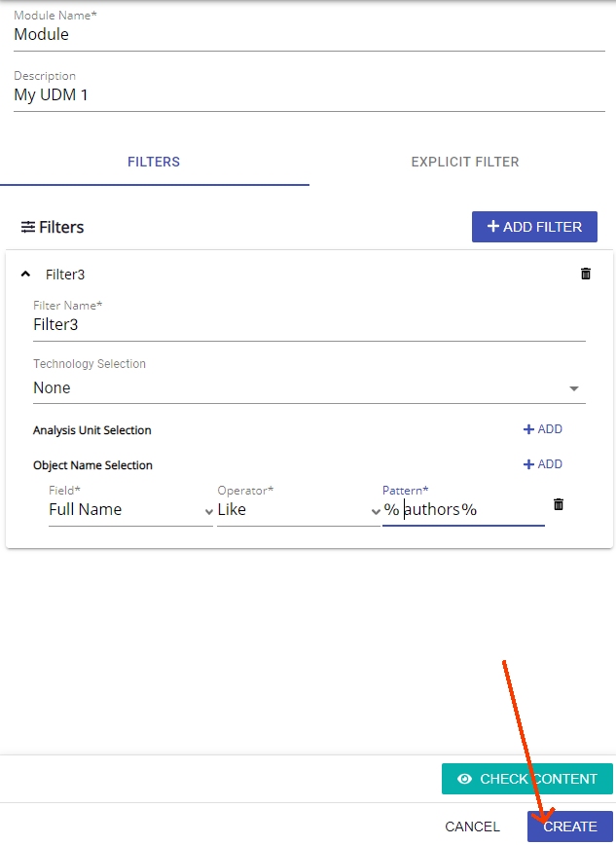Image resolution: width=616 pixels, height=845 pixels.
Task: Click the Pattern field with %authors%
Action: [x=462, y=509]
